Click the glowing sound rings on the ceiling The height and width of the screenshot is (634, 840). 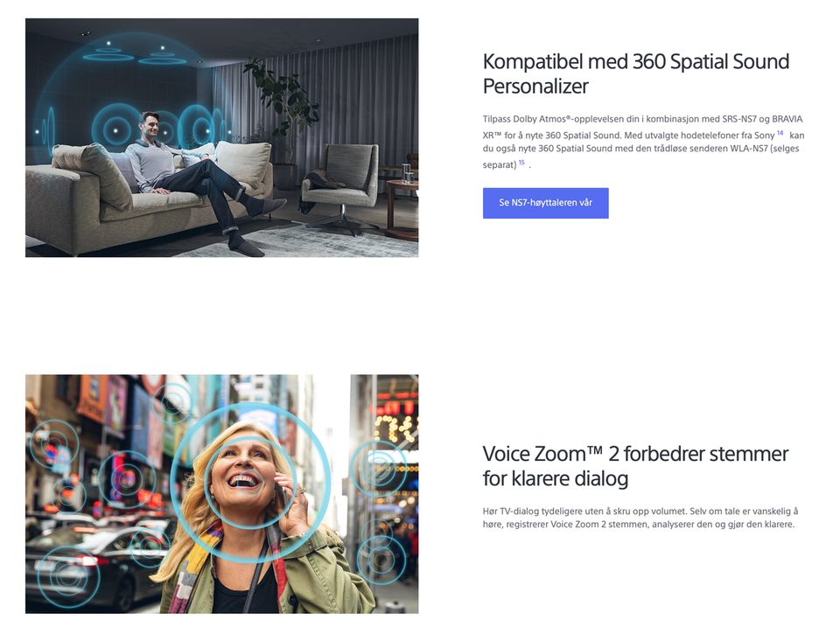click(134, 54)
